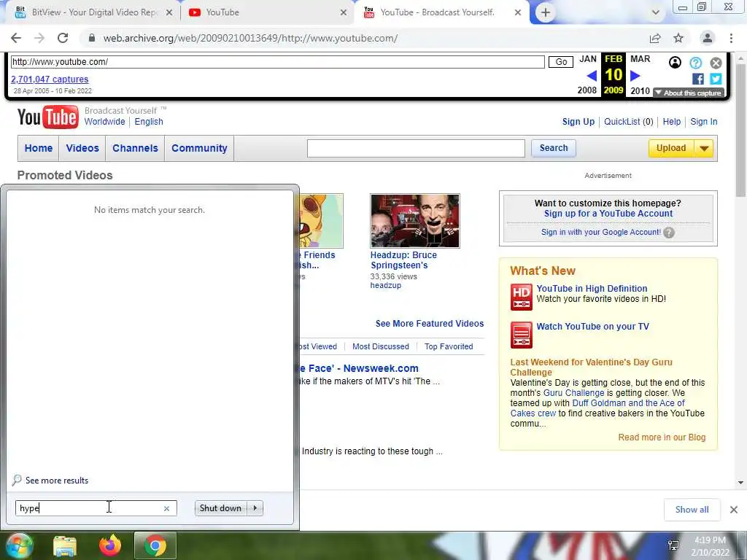Click the browser forward arrow
The image size is (747, 560).
(39, 38)
